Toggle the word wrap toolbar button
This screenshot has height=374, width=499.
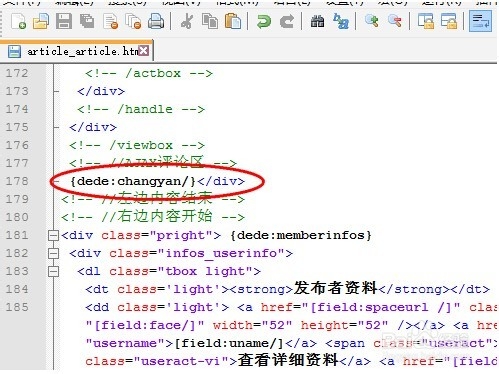(x=480, y=21)
